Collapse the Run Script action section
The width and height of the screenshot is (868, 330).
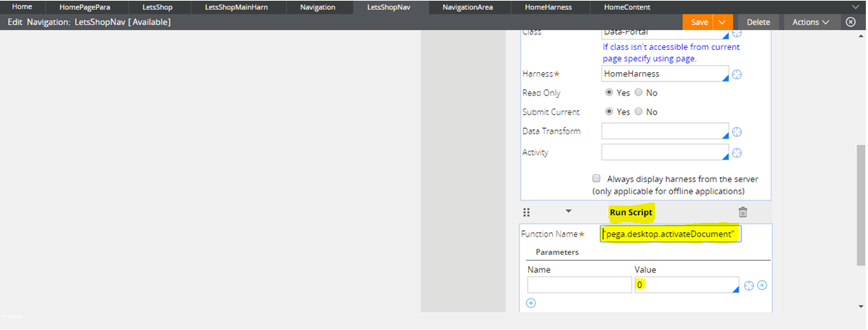(x=569, y=211)
